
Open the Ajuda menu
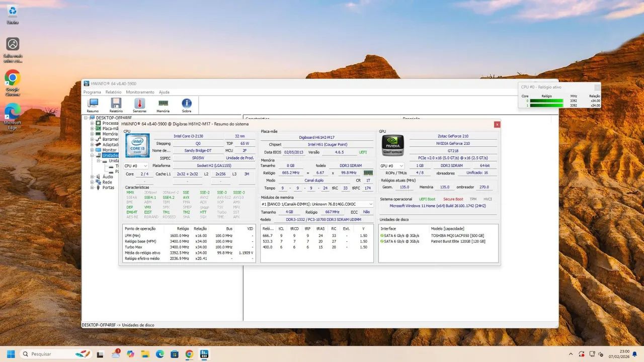(164, 92)
